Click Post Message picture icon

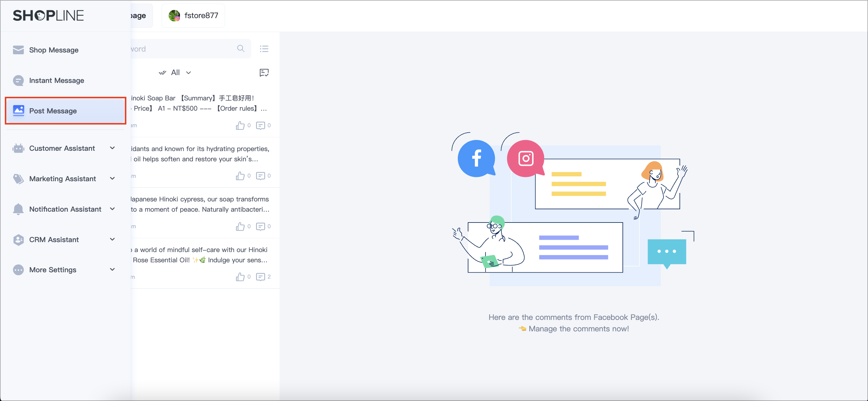(18, 111)
